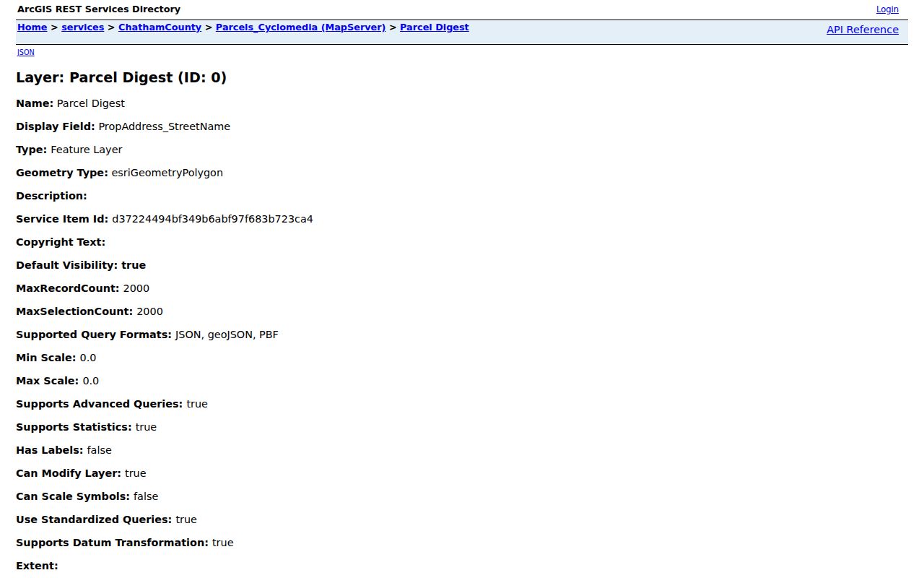Click the esriGeometryPolygon value

click(x=167, y=173)
